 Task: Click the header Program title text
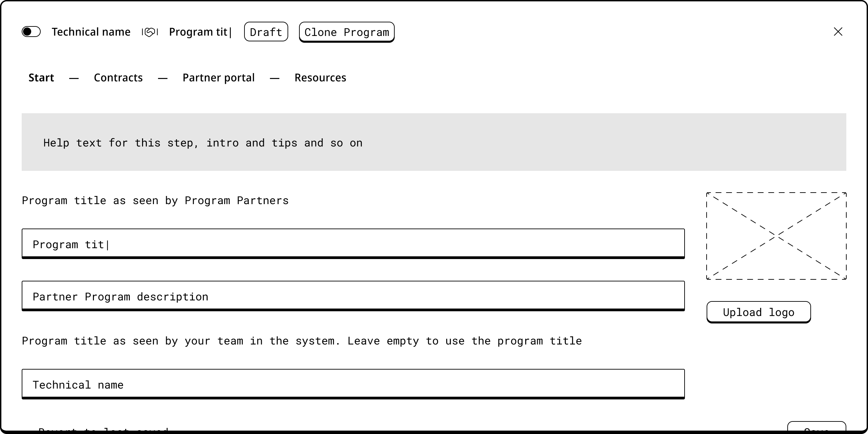tap(199, 32)
